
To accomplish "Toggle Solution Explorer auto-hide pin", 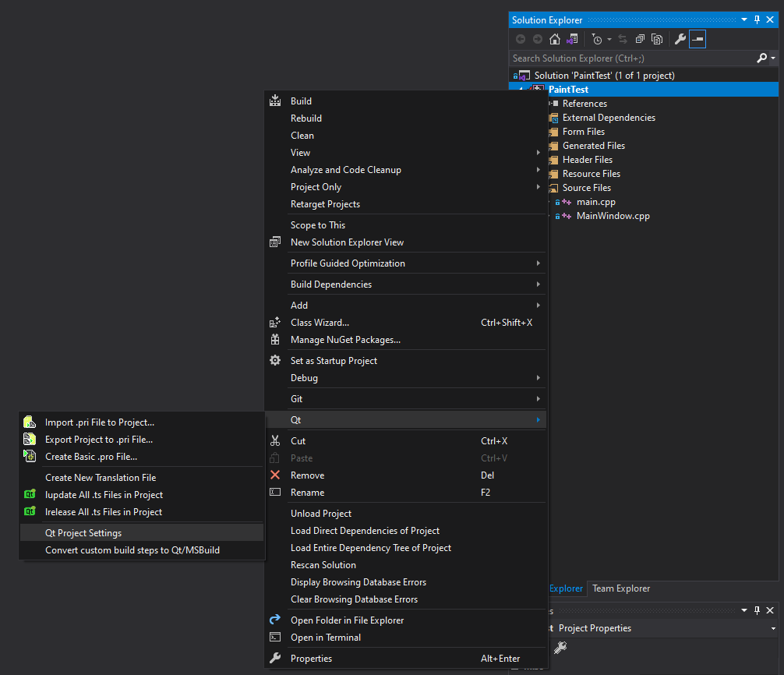I will 757,20.
